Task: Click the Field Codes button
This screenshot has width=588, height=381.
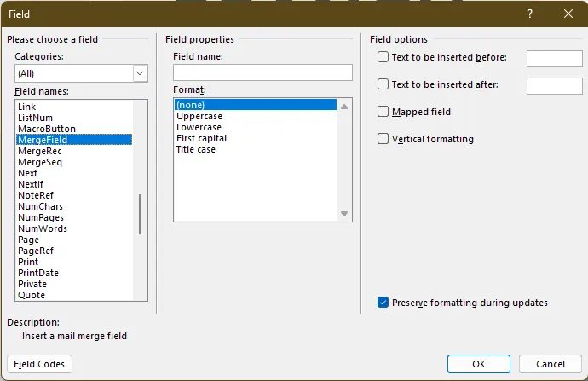Action: (x=39, y=364)
